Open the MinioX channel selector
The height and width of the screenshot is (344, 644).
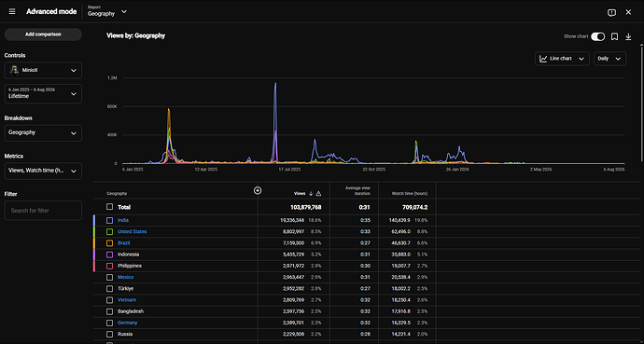pyautogui.click(x=43, y=70)
